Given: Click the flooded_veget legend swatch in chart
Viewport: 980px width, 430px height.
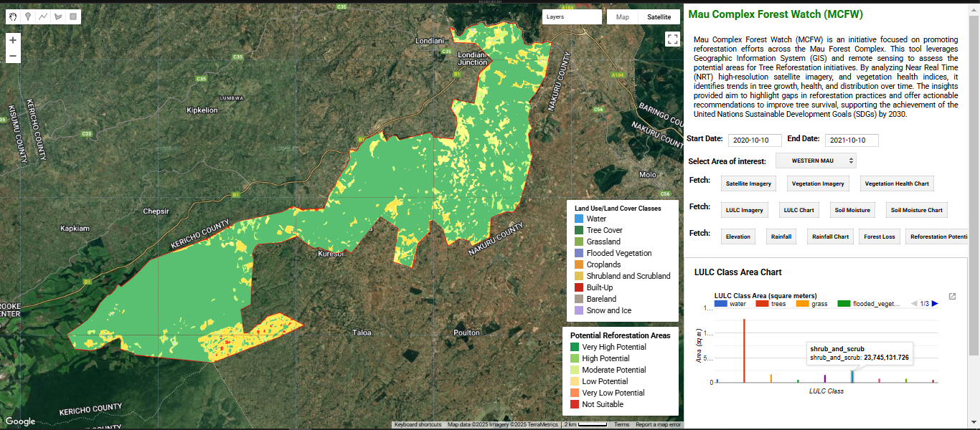Looking at the screenshot, I should pyautogui.click(x=844, y=304).
